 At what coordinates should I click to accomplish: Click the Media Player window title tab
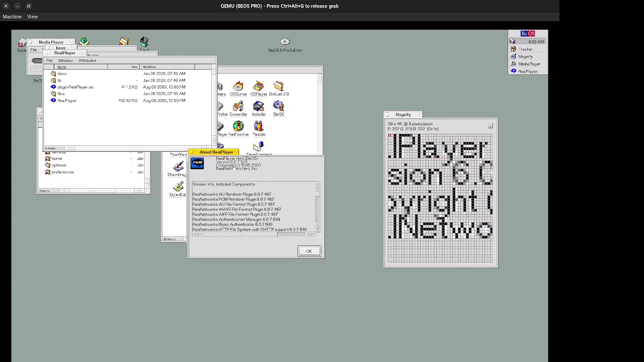(x=51, y=42)
